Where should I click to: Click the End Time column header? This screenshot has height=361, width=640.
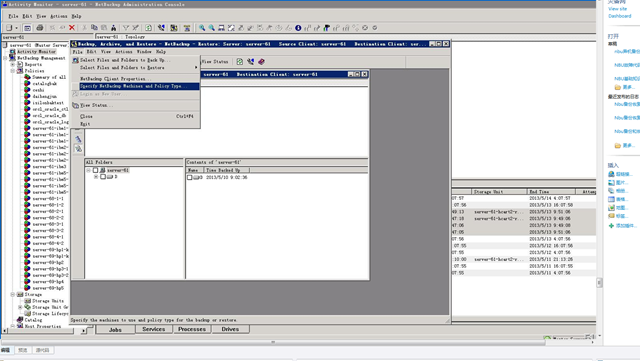pyautogui.click(x=551, y=192)
